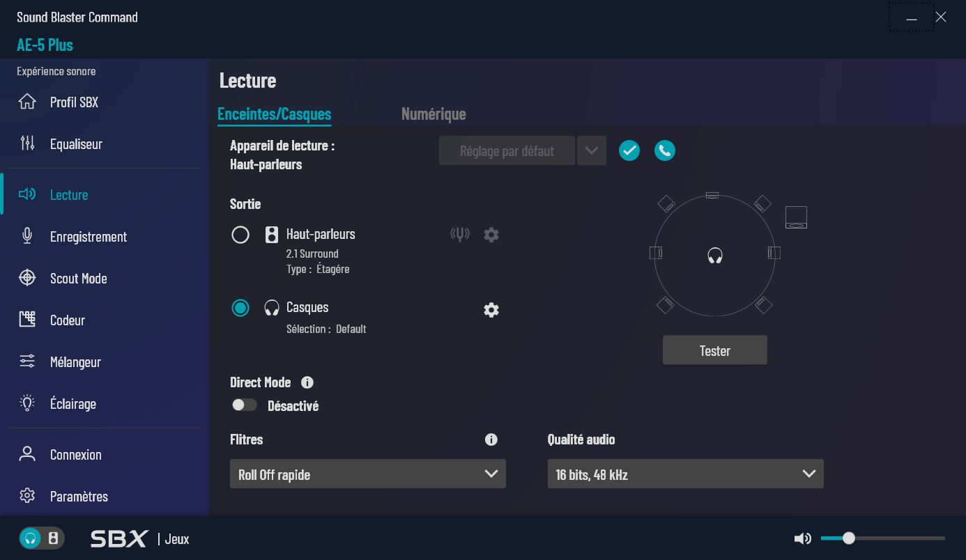Viewport: 966px width, 560px height.
Task: Click the front-left speaker in diagram
Action: (666, 203)
